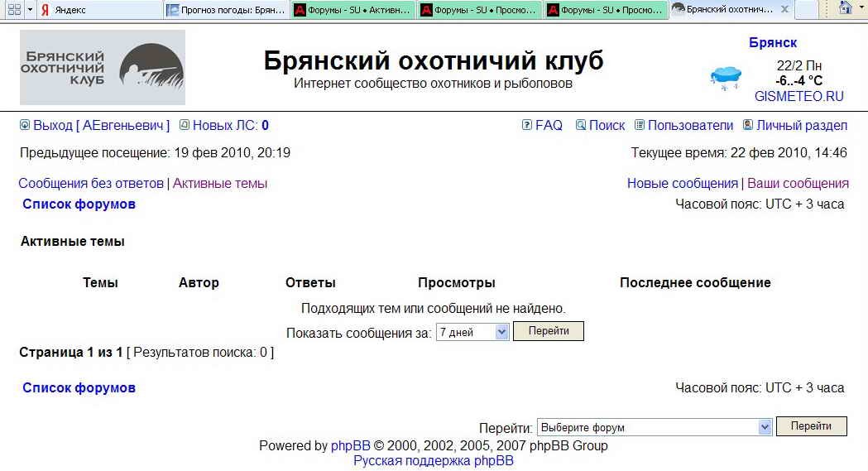Click the user icon beside Личный раздел
Viewport: 868px width, 471px height.
pyautogui.click(x=748, y=126)
